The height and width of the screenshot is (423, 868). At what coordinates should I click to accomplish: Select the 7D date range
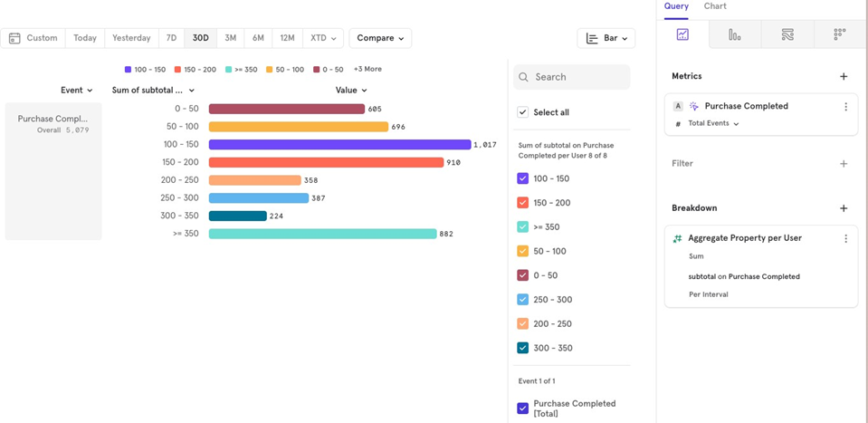click(x=171, y=38)
